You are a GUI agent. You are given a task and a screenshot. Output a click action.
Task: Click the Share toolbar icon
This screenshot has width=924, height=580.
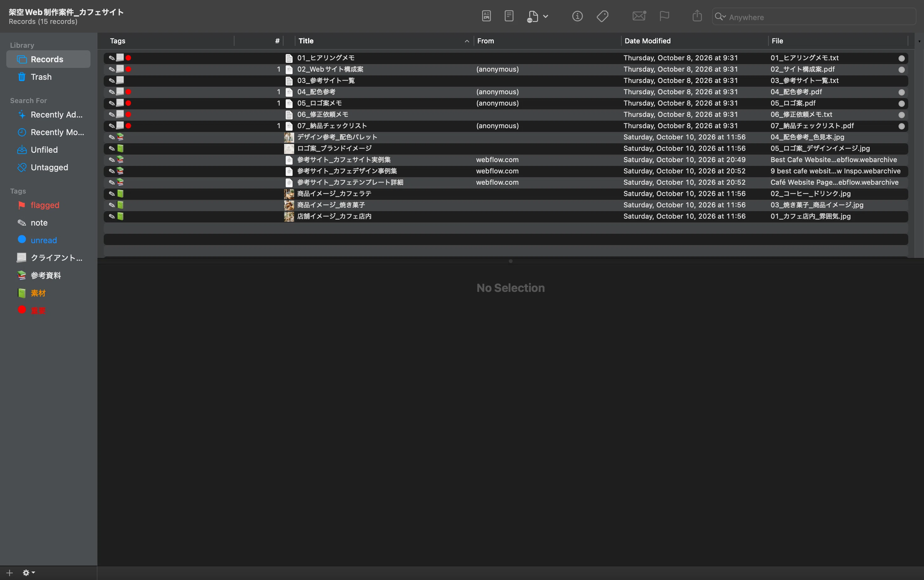697,16
